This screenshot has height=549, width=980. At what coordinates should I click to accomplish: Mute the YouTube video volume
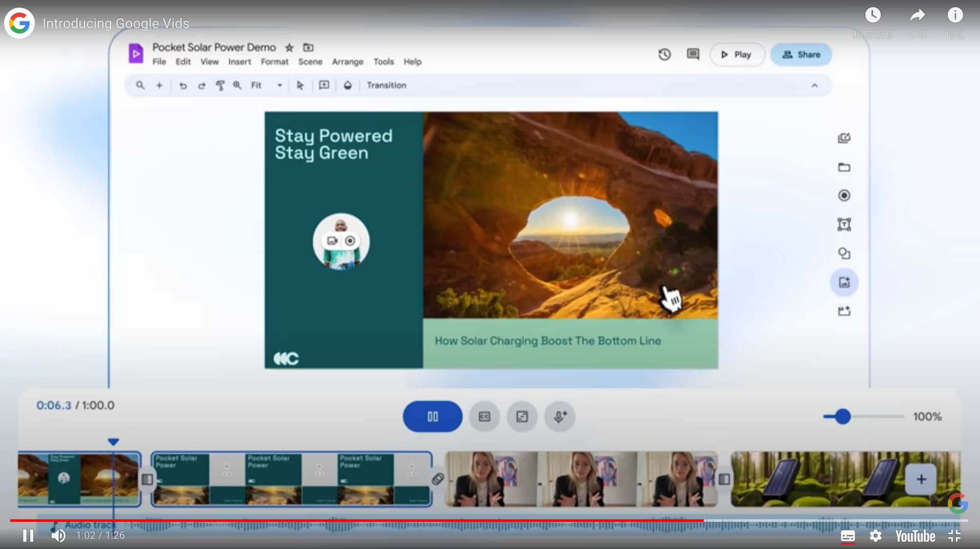pos(58,536)
